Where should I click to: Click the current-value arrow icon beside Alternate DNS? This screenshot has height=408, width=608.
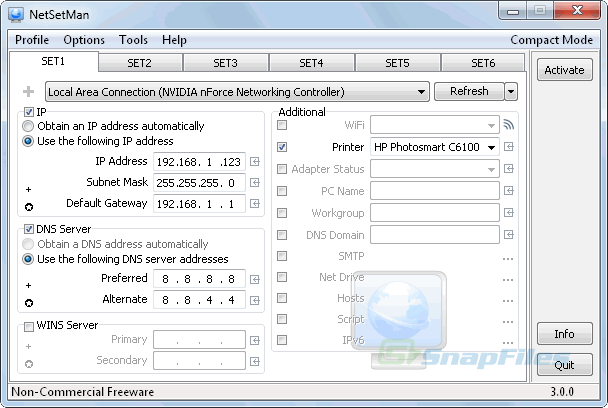tap(255, 301)
